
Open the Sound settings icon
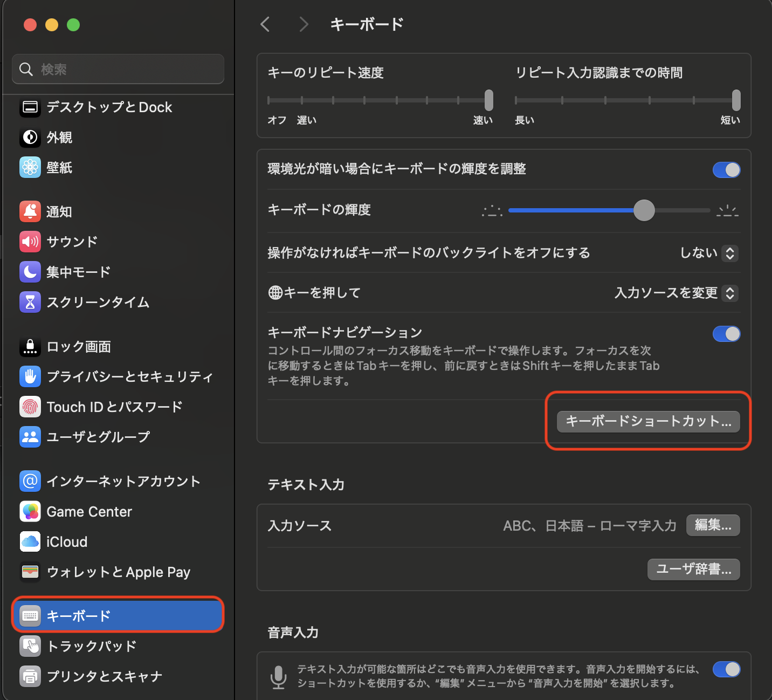[30, 242]
